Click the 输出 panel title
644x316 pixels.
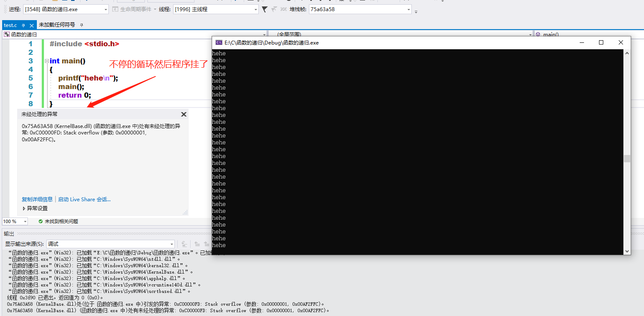pyautogui.click(x=9, y=233)
